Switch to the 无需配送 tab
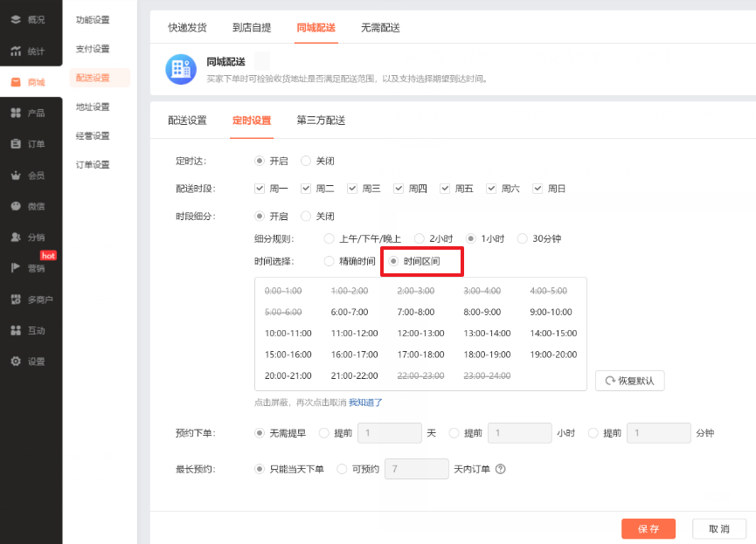756x544 pixels. click(380, 27)
